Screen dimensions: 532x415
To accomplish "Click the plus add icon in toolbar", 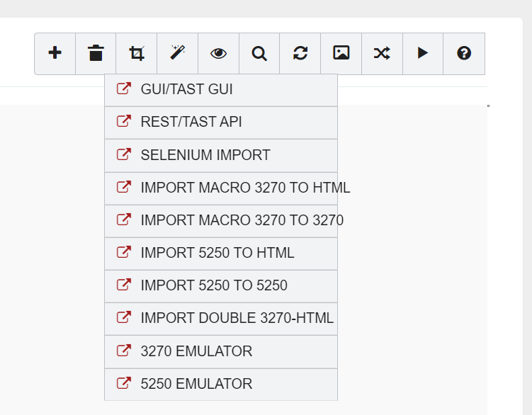I will click(x=55, y=53).
